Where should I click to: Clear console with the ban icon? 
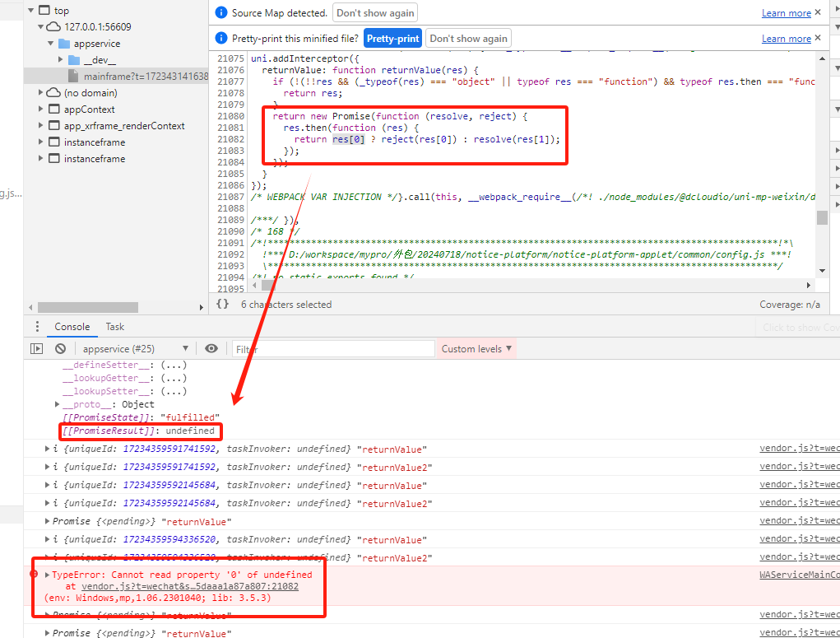coord(61,348)
